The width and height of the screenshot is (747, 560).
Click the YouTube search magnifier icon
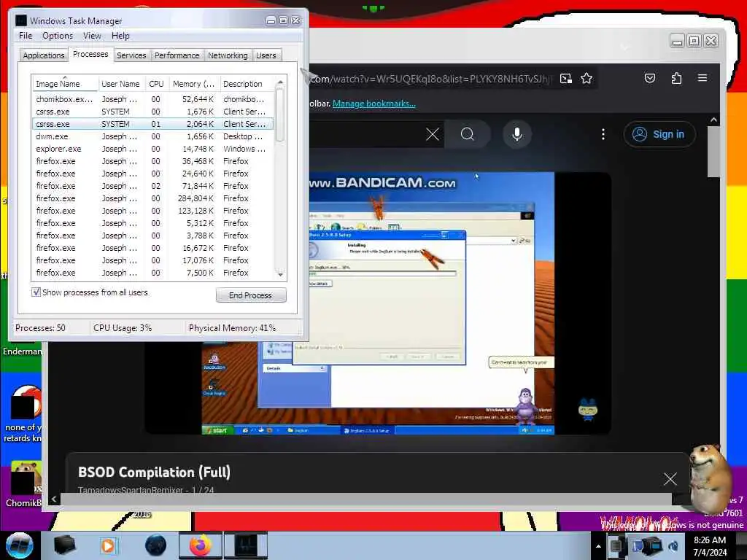click(x=468, y=134)
